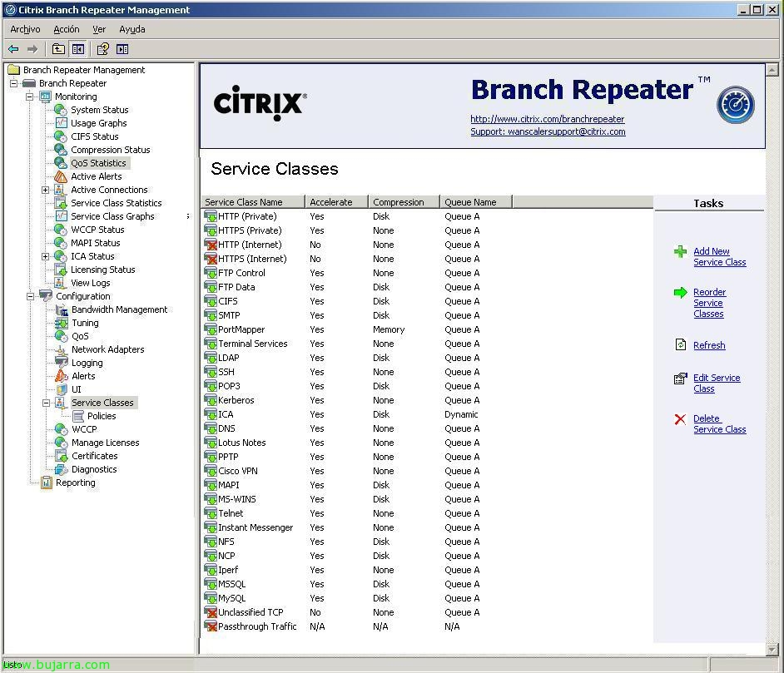Sort by Compression column header

[x=404, y=202]
